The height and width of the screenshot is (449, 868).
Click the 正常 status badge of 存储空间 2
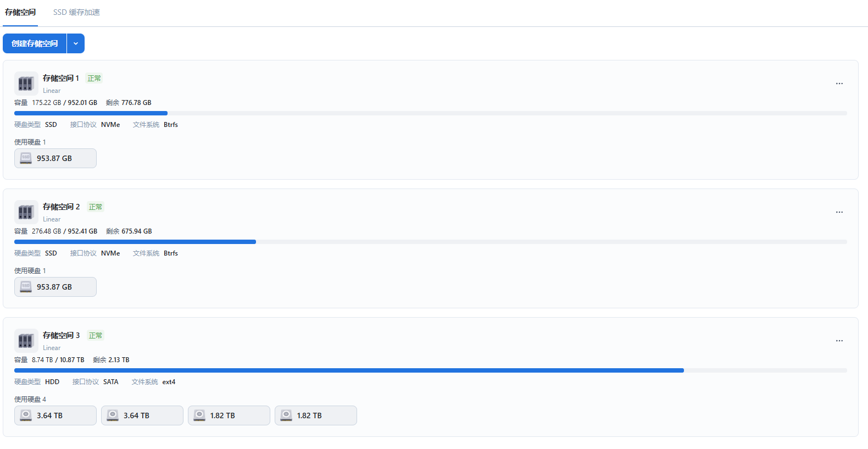click(96, 207)
